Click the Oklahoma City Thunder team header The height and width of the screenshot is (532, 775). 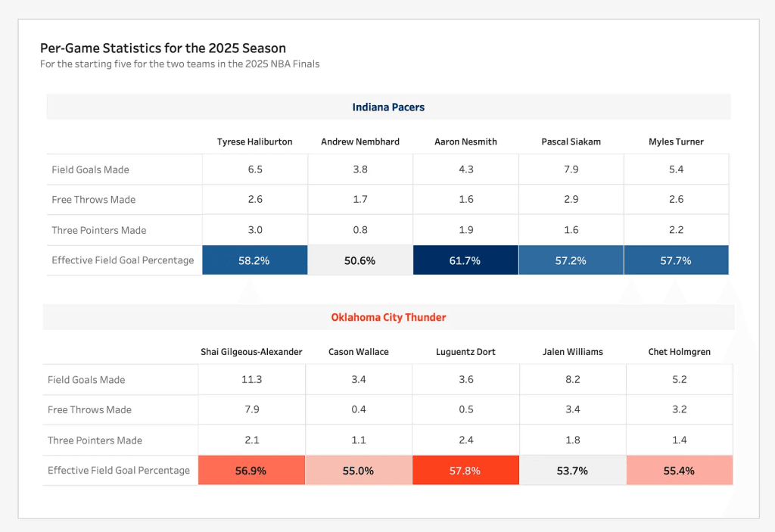tap(388, 317)
